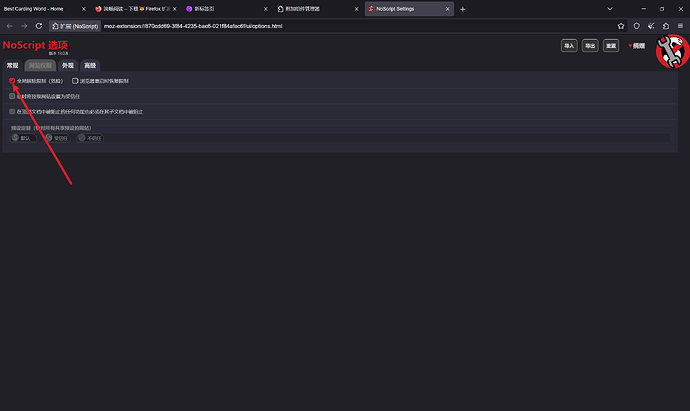Click the NoScript wrench logo

672,52
